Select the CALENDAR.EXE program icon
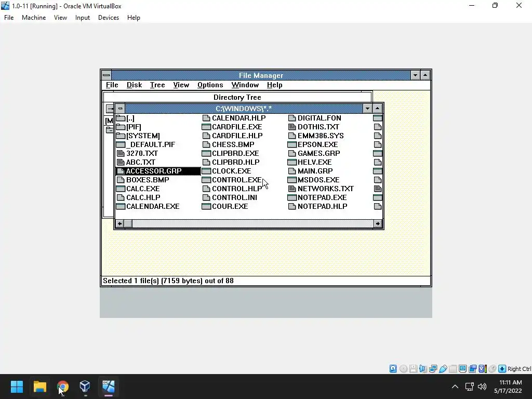 pyautogui.click(x=121, y=206)
